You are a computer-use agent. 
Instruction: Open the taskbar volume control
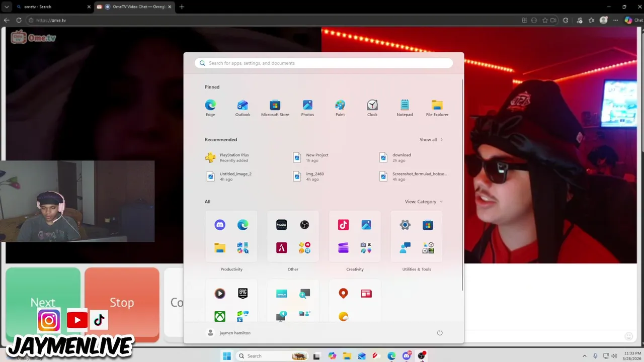point(614,356)
